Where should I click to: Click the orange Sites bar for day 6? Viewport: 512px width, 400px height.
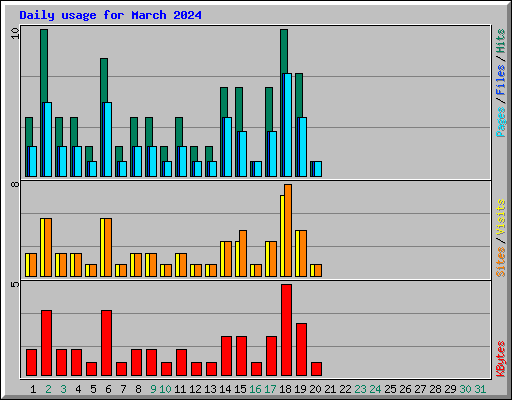(108, 247)
